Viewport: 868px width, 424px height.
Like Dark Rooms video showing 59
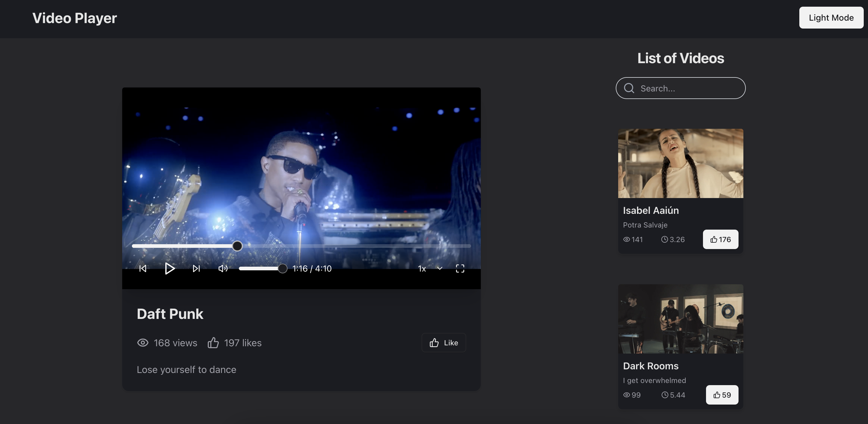coord(722,395)
